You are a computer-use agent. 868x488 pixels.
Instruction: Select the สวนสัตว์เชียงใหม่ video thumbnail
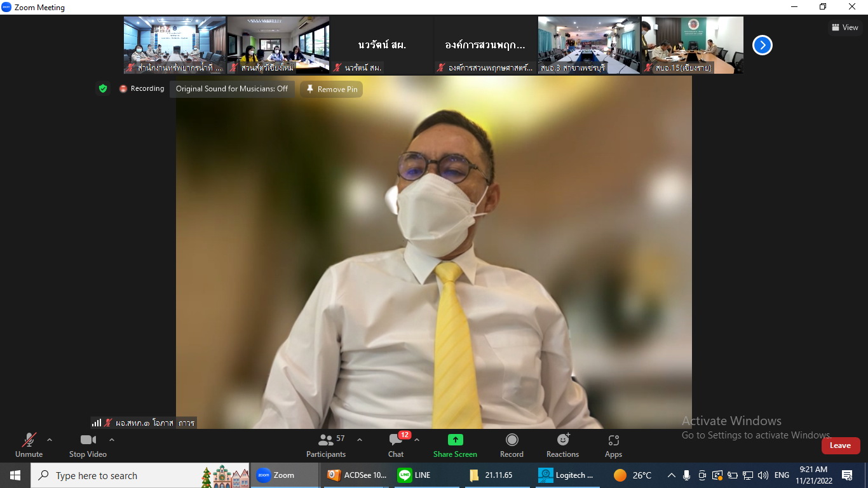click(x=278, y=45)
